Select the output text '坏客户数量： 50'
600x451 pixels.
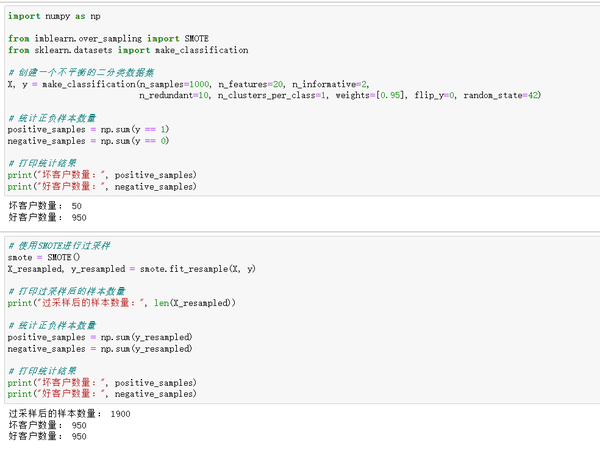[x=44, y=206]
